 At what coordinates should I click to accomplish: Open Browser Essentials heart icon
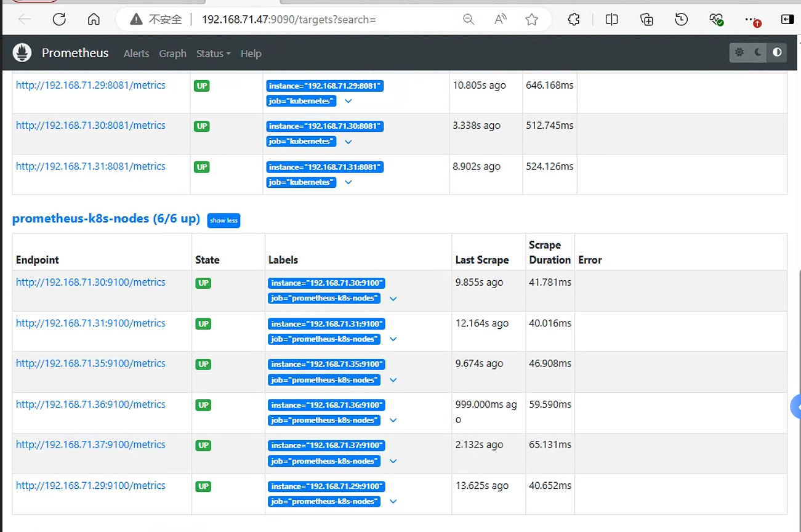716,20
